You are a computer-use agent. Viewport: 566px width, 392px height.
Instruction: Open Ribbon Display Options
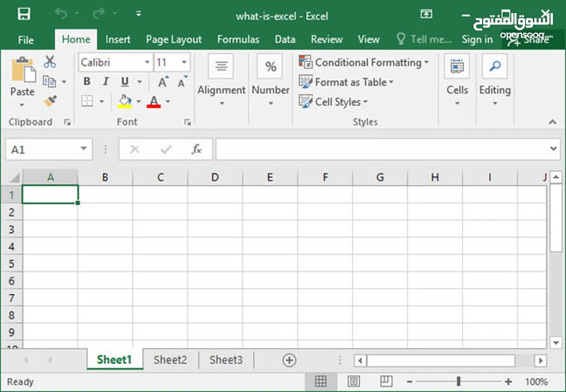click(x=427, y=14)
